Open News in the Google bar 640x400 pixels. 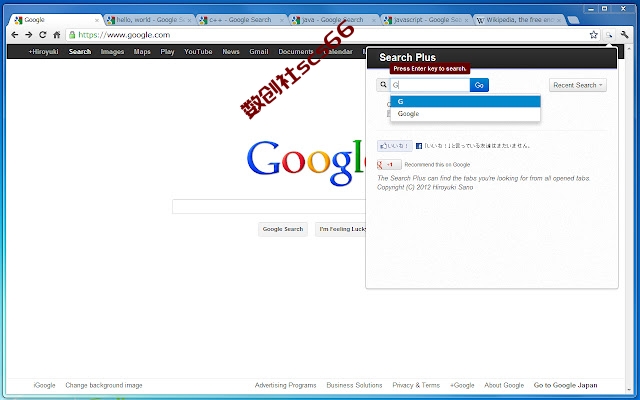coord(231,51)
